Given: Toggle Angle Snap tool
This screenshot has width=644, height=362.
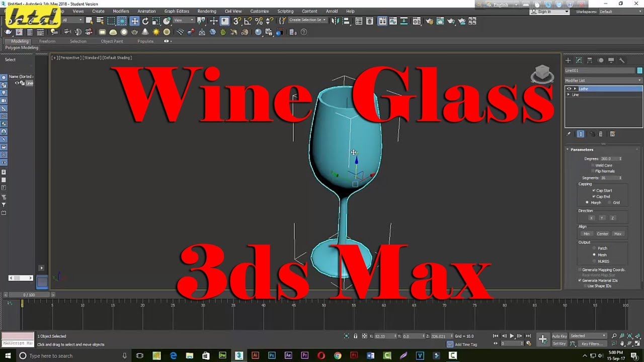Looking at the screenshot, I should point(248,21).
